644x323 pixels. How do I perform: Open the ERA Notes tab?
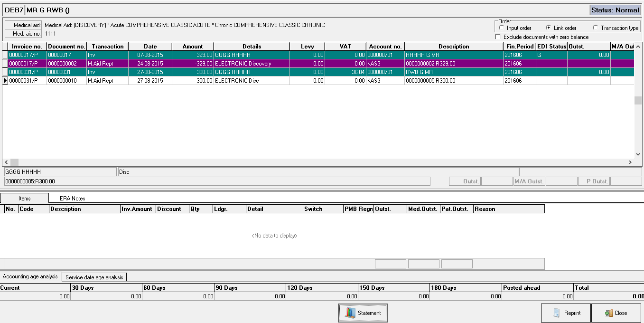72,198
